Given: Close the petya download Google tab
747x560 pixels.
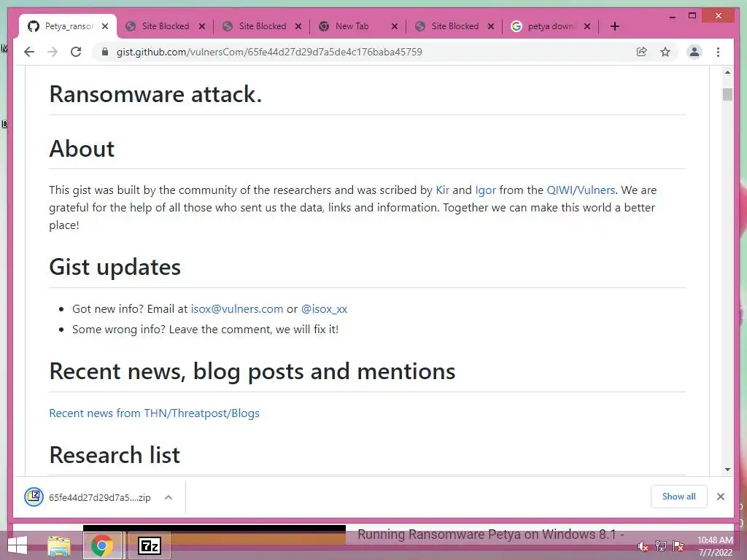Looking at the screenshot, I should (x=587, y=26).
